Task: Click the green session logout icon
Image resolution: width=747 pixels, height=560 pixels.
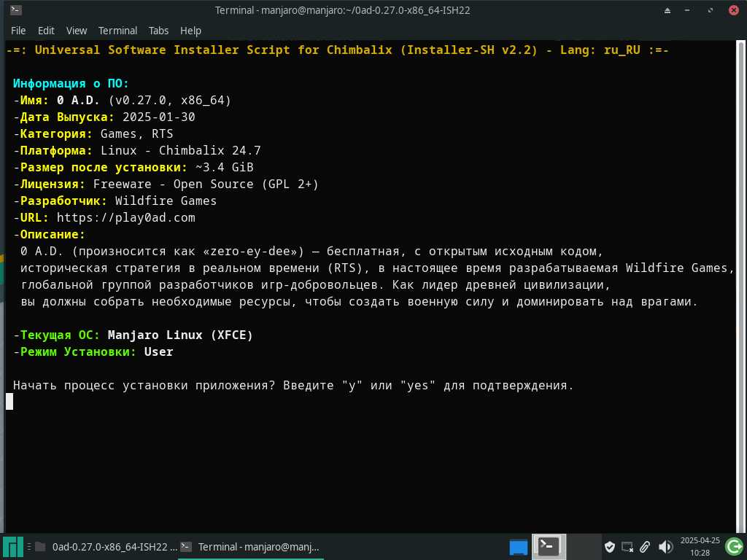Action: 734,547
